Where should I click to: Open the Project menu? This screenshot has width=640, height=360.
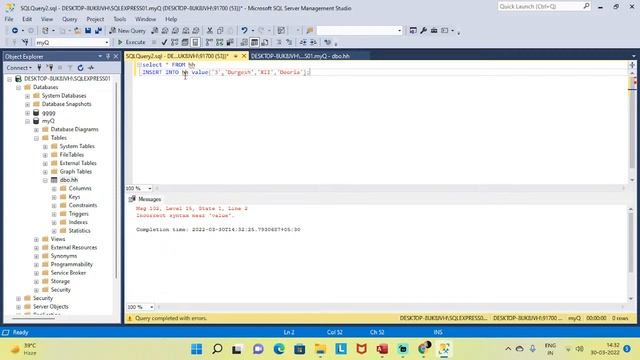click(x=95, y=19)
